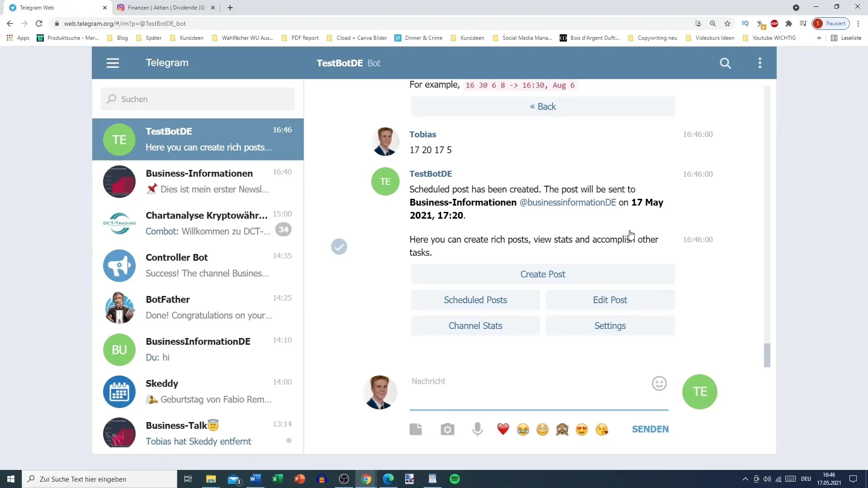
Task: Click the camera icon in toolbar
Action: [x=448, y=429]
